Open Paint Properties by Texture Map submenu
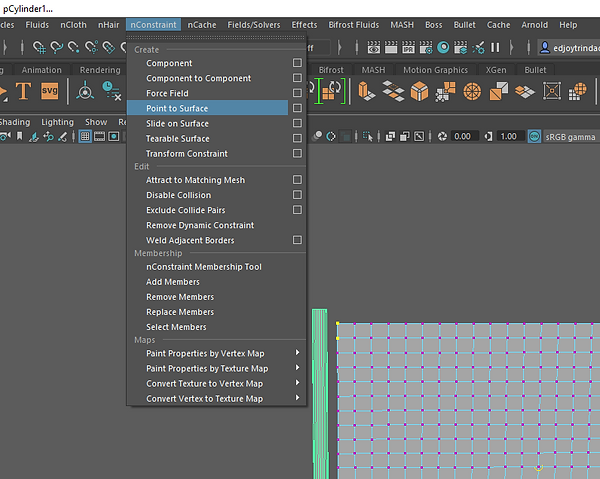Image resolution: width=600 pixels, height=479 pixels. coord(216,368)
